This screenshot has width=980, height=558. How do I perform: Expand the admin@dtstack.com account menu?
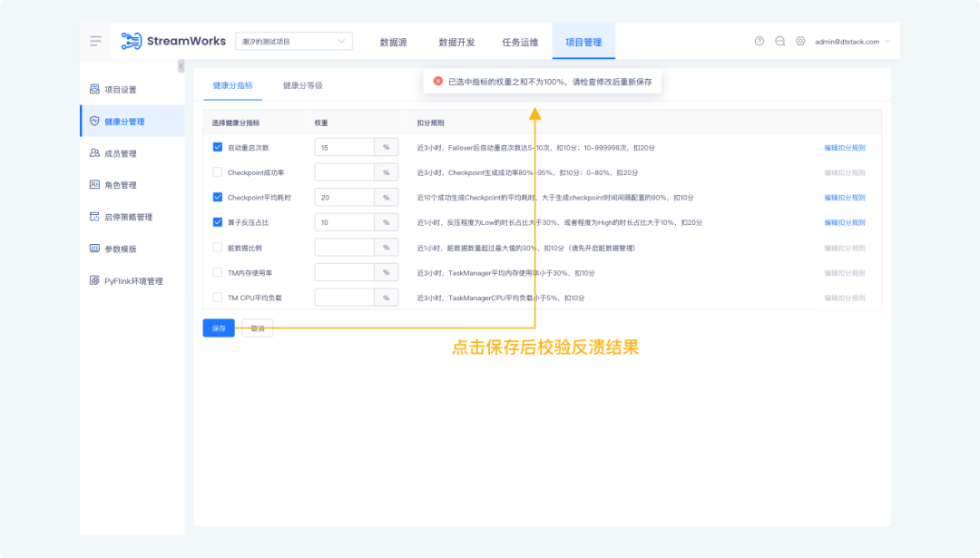(852, 42)
